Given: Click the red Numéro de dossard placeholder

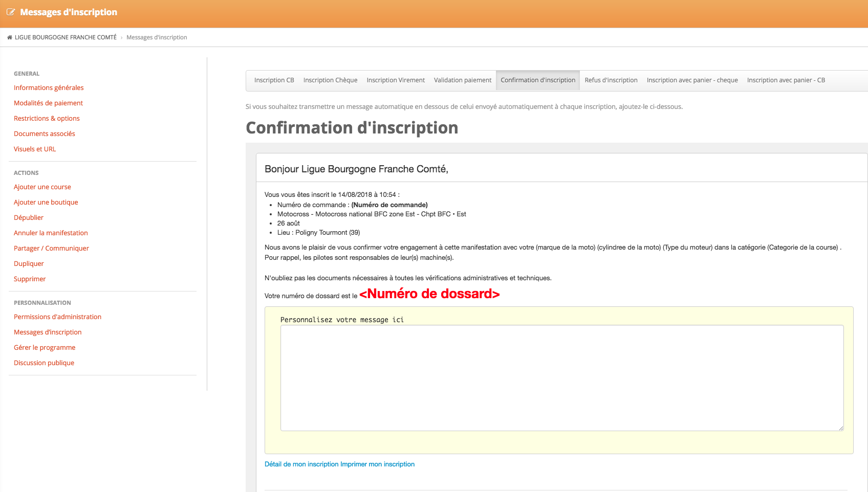Looking at the screenshot, I should tap(429, 294).
